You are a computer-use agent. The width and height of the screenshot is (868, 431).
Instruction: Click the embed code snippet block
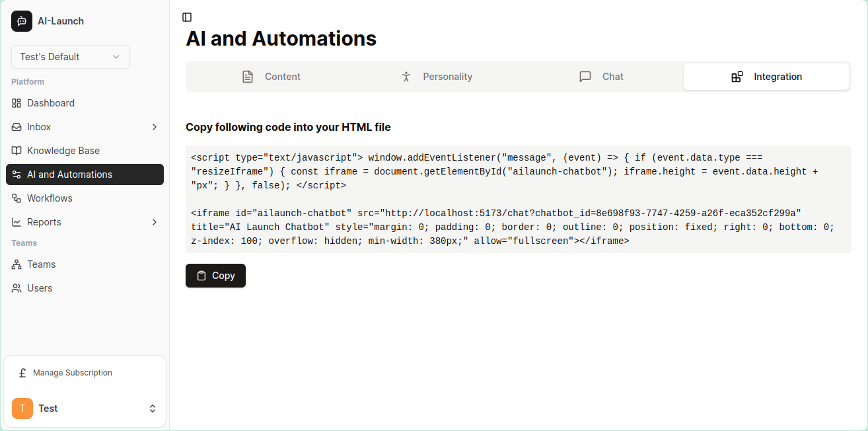point(519,199)
